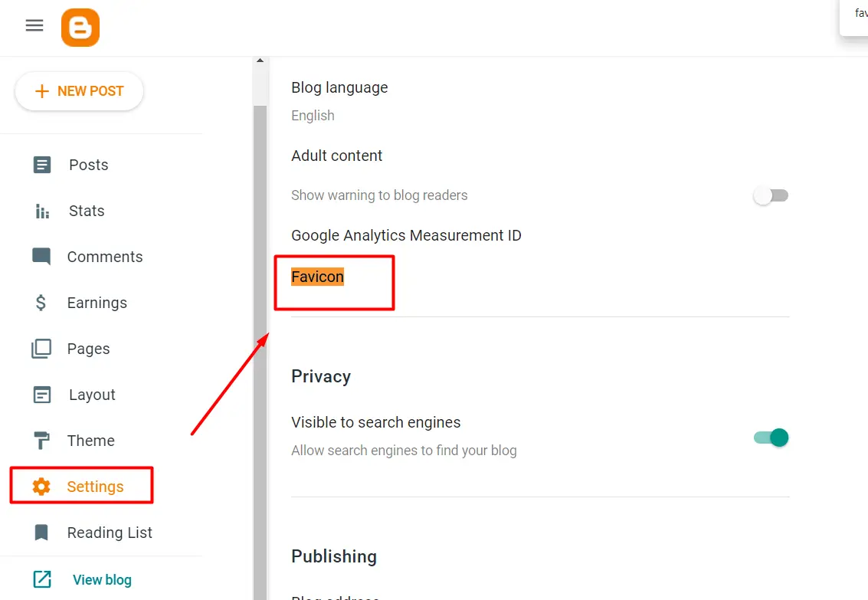
Task: Click the Reading List bookmark icon
Action: click(x=41, y=533)
